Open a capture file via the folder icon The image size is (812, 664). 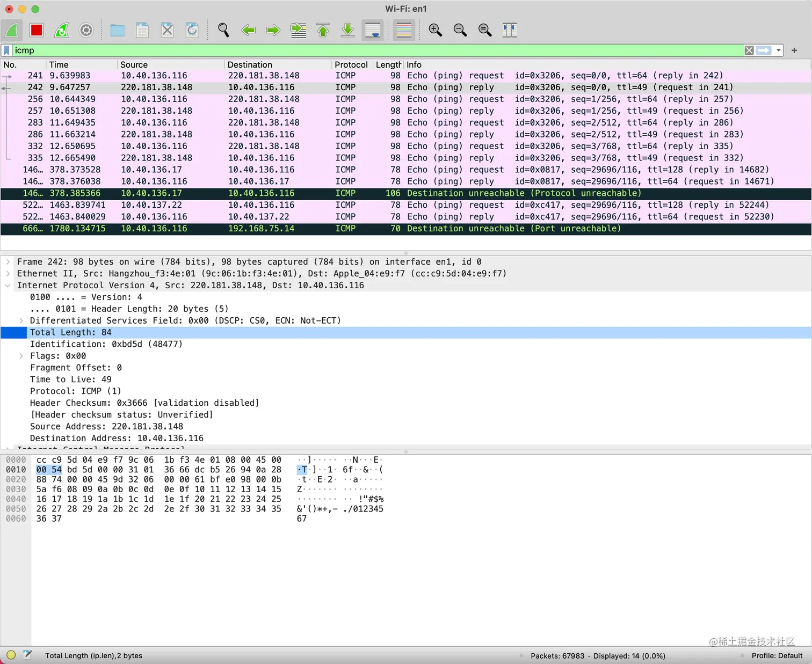(x=117, y=30)
